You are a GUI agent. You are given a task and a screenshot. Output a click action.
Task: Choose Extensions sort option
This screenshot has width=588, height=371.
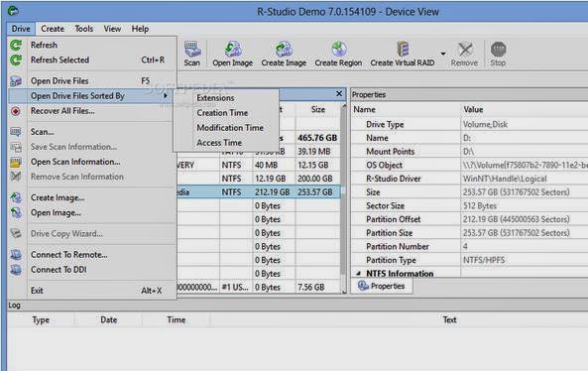pyautogui.click(x=226, y=97)
